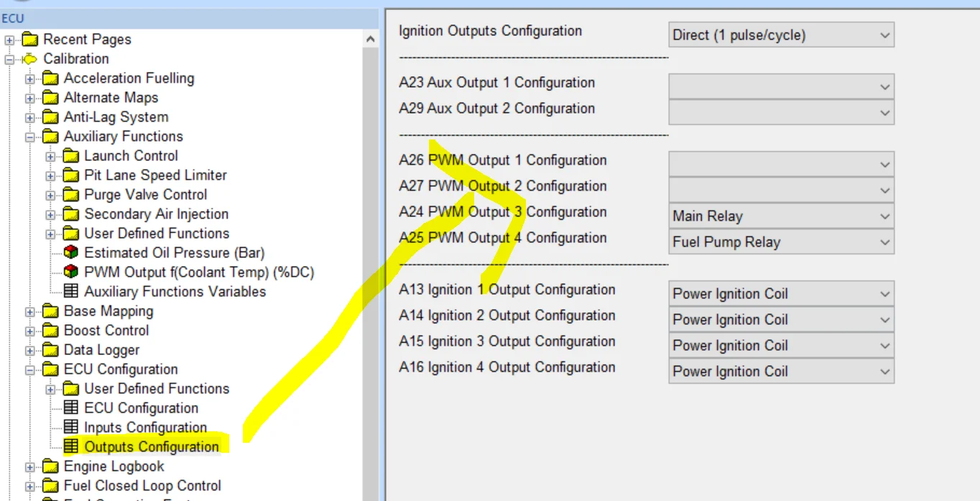Click the Inputs Configuration table icon
The width and height of the screenshot is (980, 501).
pos(70,428)
